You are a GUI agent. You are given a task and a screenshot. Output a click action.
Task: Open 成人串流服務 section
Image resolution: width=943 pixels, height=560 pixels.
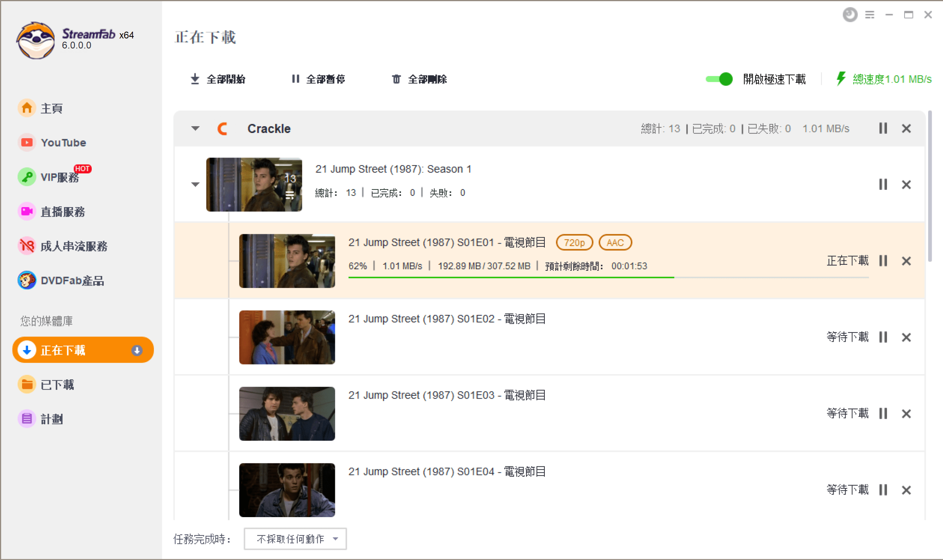point(62,246)
